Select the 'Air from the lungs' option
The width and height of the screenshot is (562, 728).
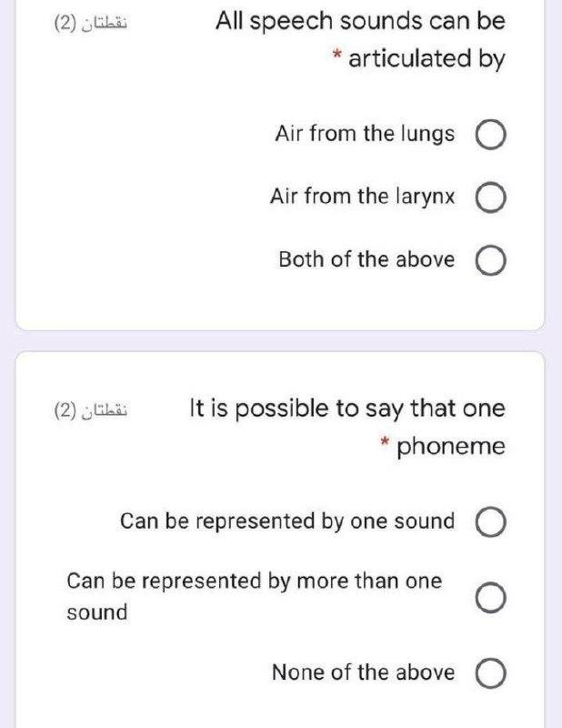489,133
